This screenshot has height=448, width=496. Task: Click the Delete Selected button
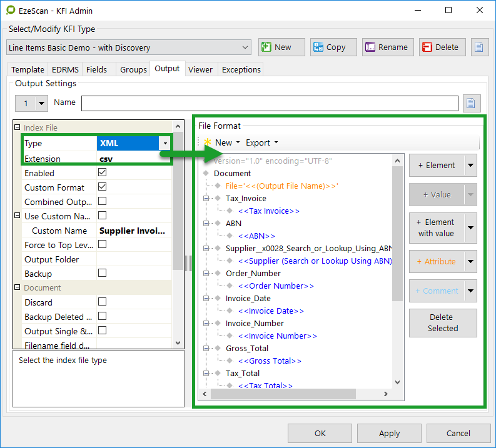click(x=443, y=323)
